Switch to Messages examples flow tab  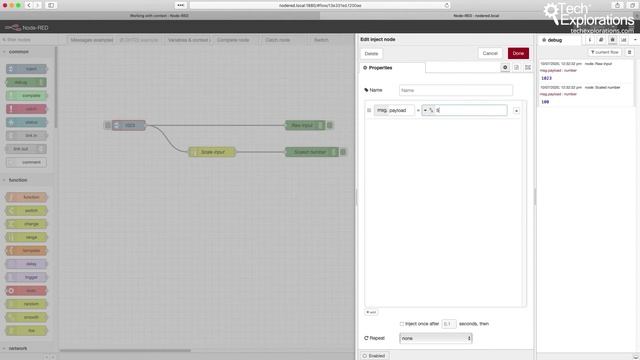coord(92,40)
